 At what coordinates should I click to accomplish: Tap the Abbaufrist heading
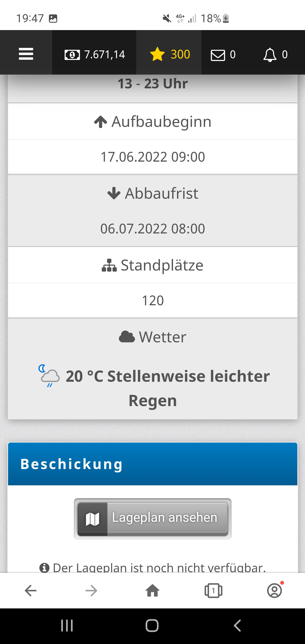pyautogui.click(x=152, y=193)
